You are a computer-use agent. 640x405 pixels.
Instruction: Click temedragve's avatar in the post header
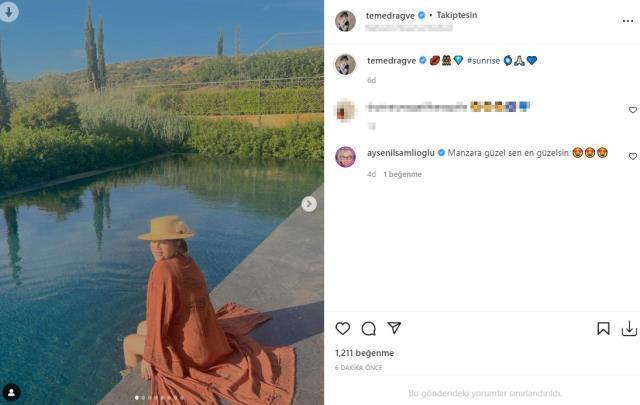tap(345, 21)
